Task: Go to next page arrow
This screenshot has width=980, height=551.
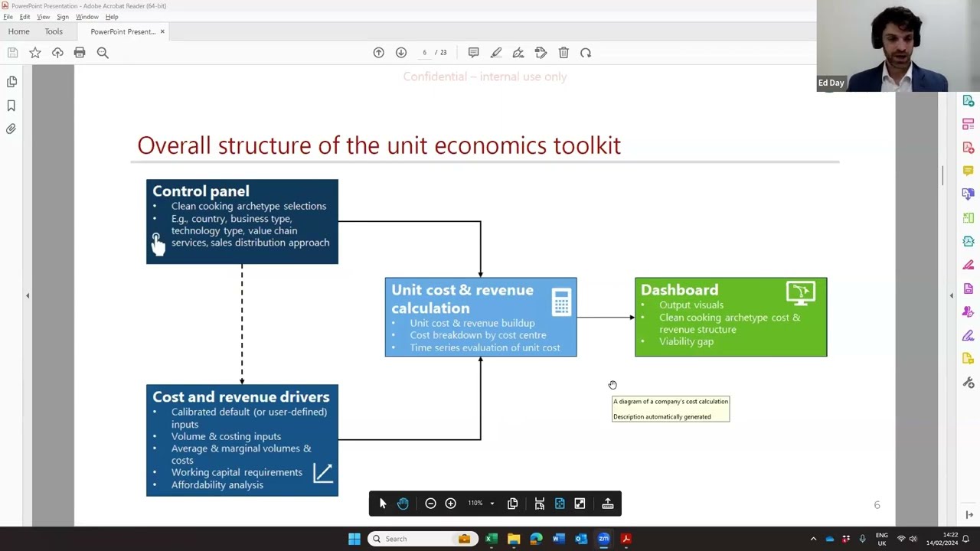Action: click(400, 53)
